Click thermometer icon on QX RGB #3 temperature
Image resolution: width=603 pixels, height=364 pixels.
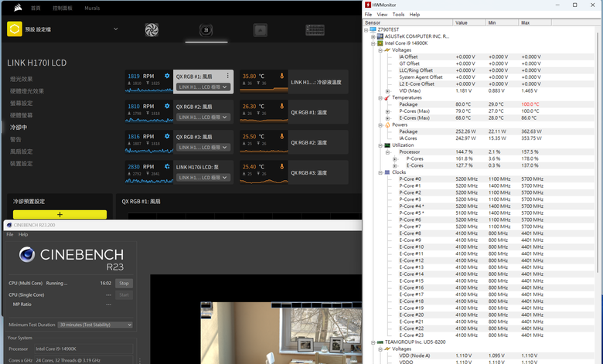click(282, 166)
